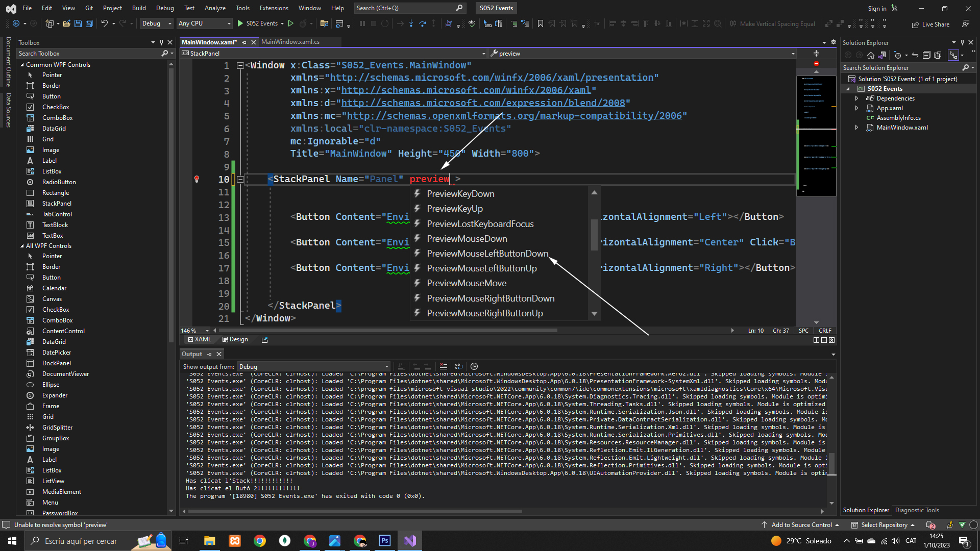Click the Open File toolbar icon
The height and width of the screenshot is (551, 980).
point(67,23)
